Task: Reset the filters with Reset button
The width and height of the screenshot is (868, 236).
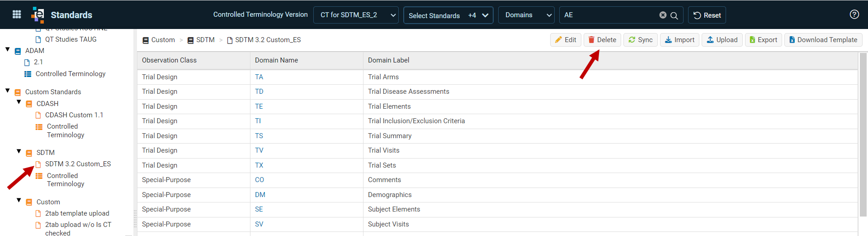Action: pos(707,15)
